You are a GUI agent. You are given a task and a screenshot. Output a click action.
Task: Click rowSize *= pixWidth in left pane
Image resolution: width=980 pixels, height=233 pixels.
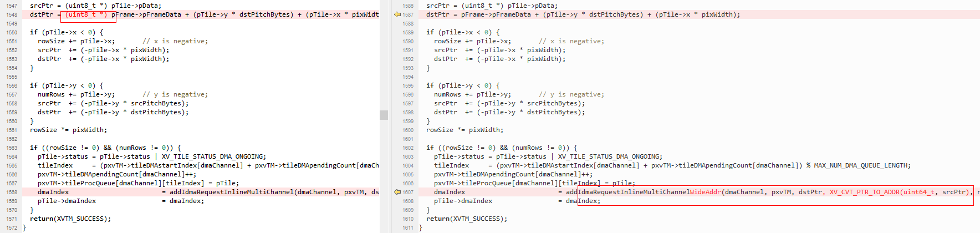(x=69, y=130)
